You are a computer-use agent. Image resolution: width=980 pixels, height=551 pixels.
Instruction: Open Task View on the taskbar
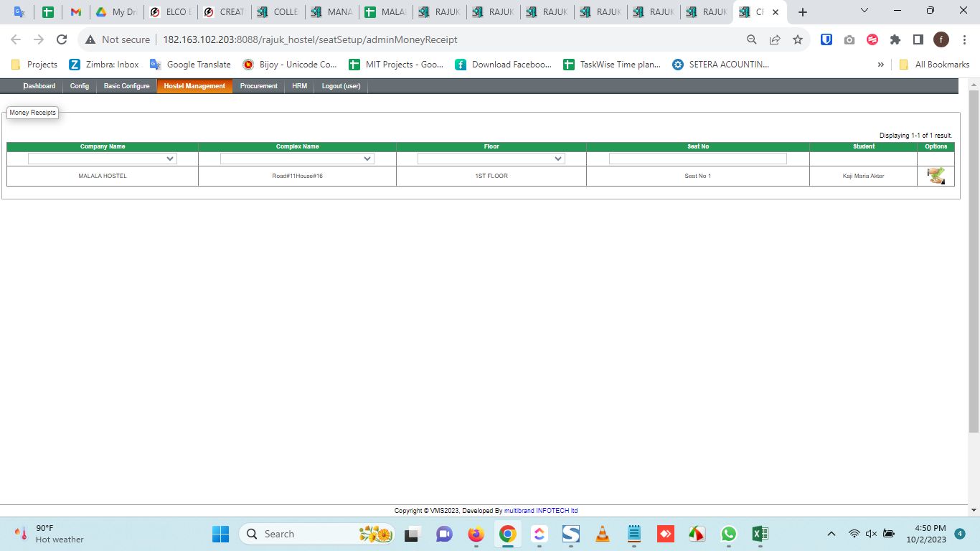(x=413, y=534)
